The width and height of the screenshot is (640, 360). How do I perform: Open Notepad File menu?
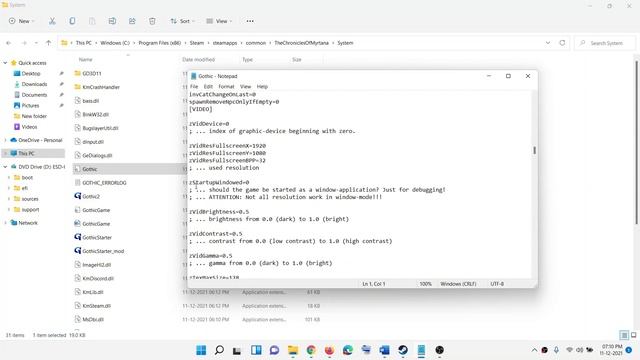pyautogui.click(x=194, y=87)
